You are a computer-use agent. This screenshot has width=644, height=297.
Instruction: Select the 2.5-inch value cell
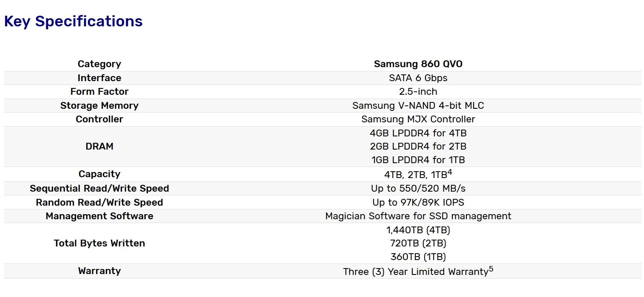click(x=418, y=92)
